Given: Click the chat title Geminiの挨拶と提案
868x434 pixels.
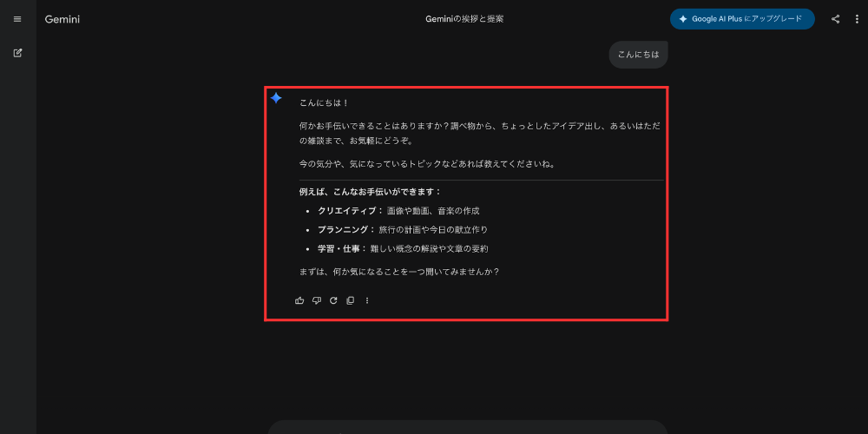Looking at the screenshot, I should (x=464, y=19).
